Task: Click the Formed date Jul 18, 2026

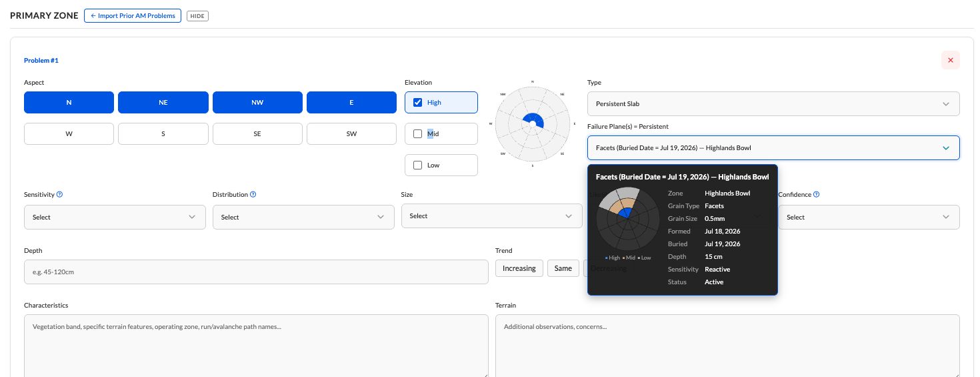Action: tap(723, 232)
